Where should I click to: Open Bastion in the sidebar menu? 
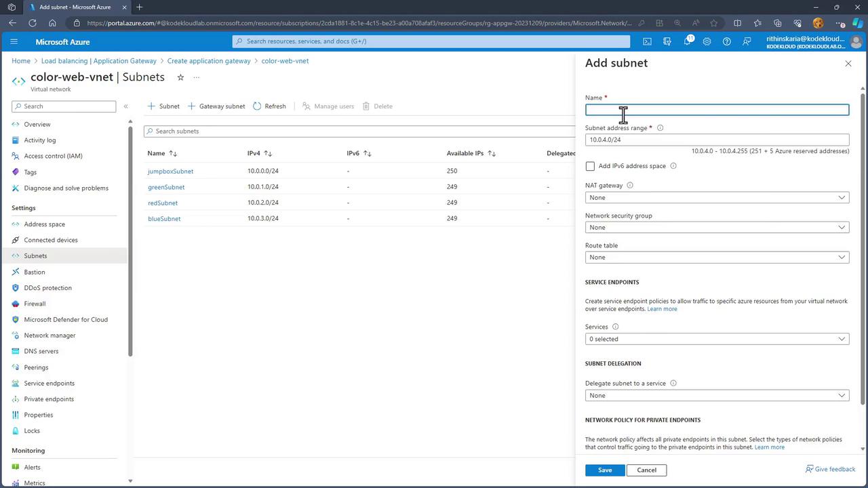click(35, 272)
